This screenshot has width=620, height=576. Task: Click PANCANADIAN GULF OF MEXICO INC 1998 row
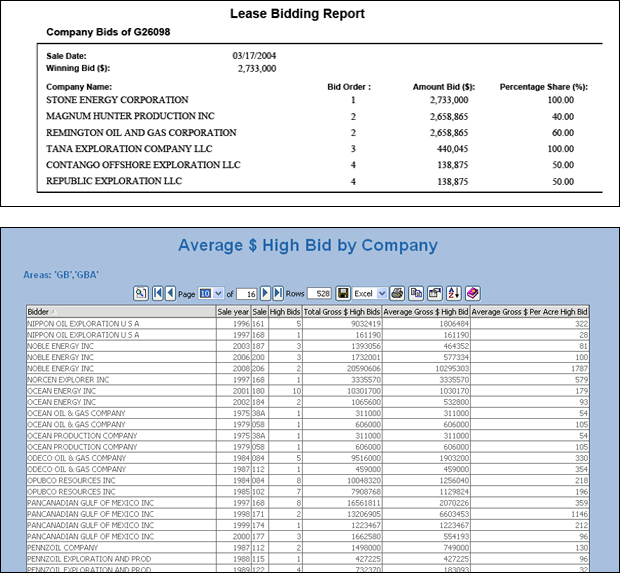click(x=308, y=514)
